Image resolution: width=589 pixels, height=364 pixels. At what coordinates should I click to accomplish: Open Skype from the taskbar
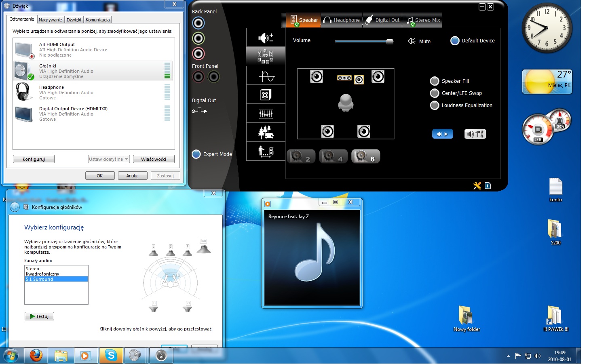111,356
